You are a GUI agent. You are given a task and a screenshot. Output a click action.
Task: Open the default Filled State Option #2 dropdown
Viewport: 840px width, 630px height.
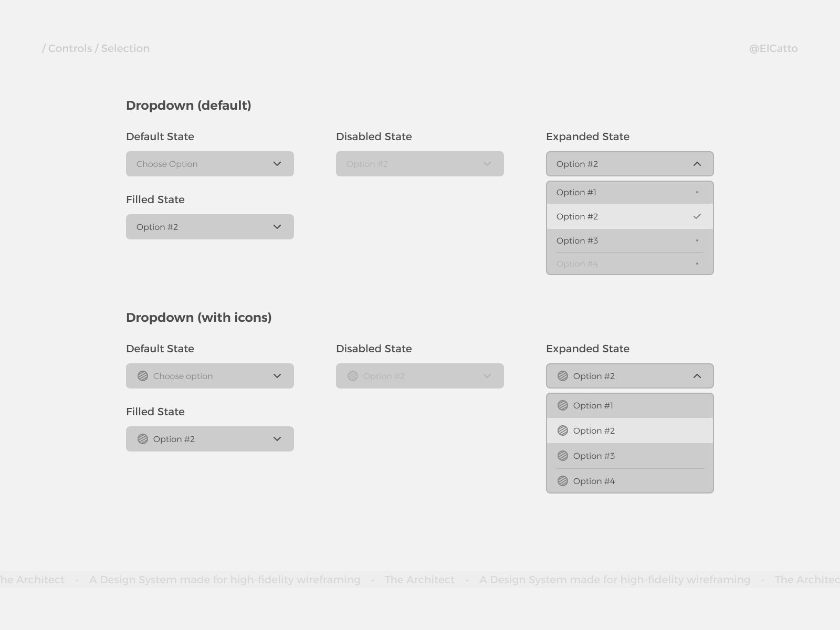tap(210, 227)
